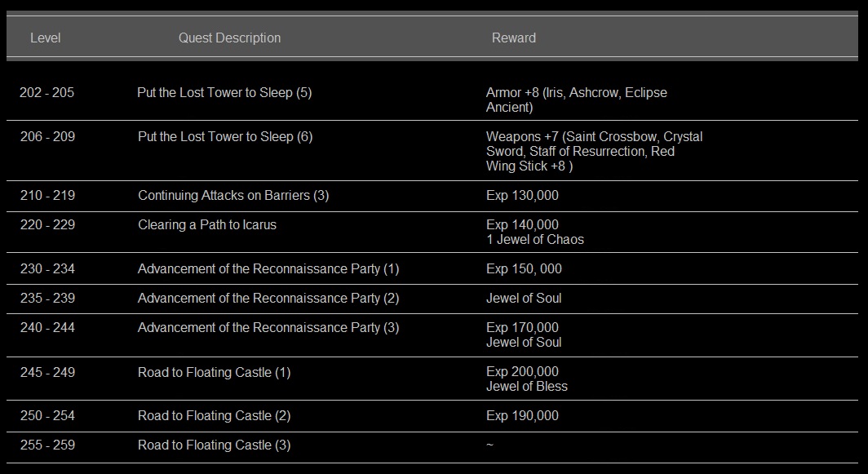This screenshot has width=868, height=474.
Task: Click Advancement of the Reconnaissance Party (1)
Action: (270, 268)
